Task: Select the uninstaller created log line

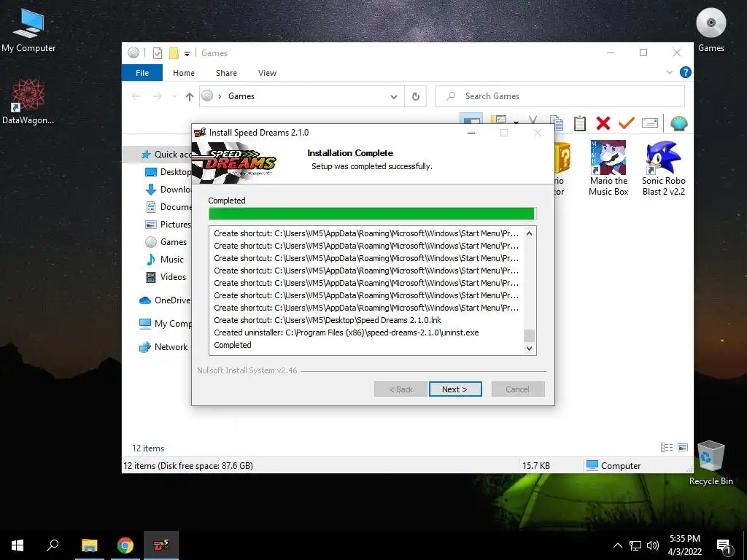Action: coord(347,332)
